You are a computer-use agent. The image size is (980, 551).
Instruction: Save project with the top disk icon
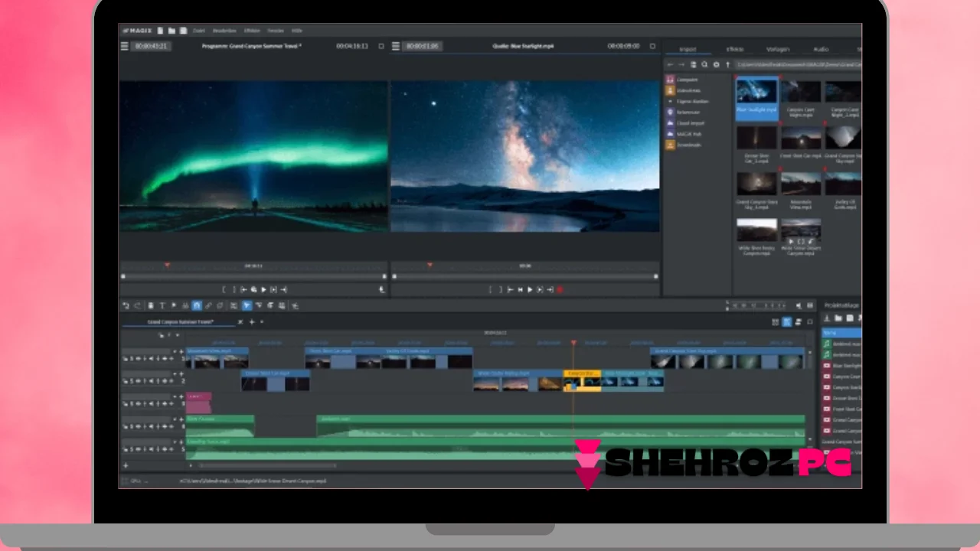tap(184, 31)
